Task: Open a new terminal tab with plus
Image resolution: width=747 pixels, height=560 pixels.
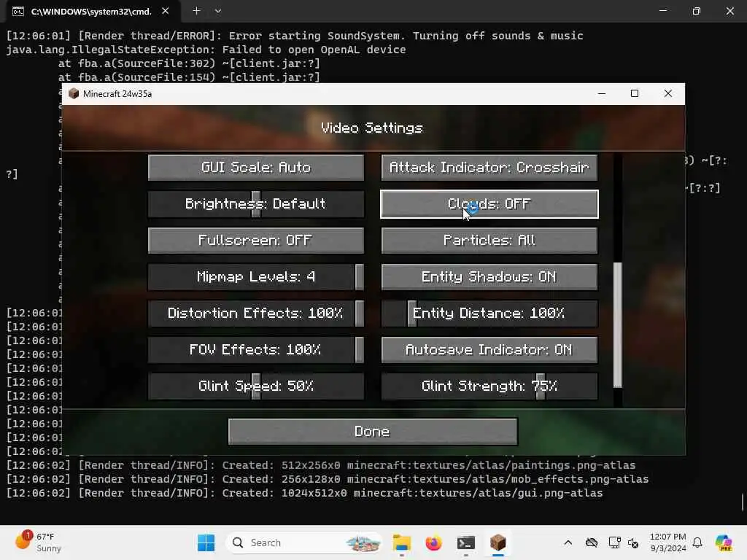Action: click(196, 10)
